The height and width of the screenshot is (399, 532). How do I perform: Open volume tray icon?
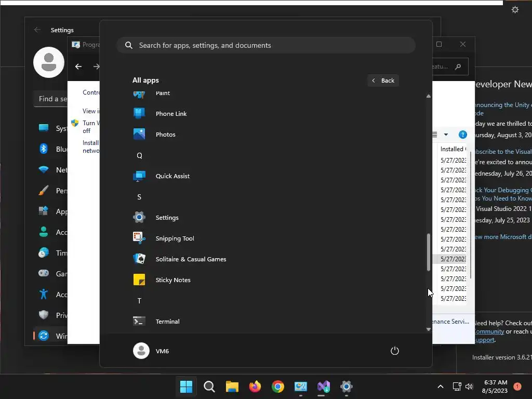469,387
